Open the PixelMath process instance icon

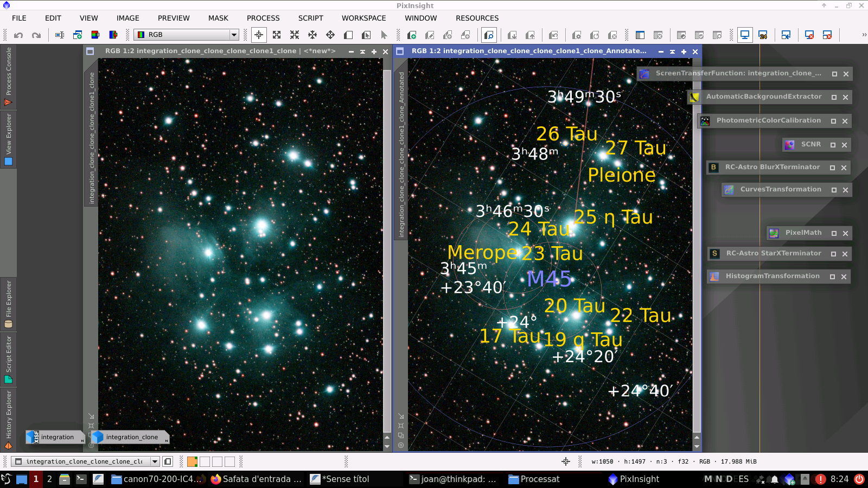[x=774, y=233]
